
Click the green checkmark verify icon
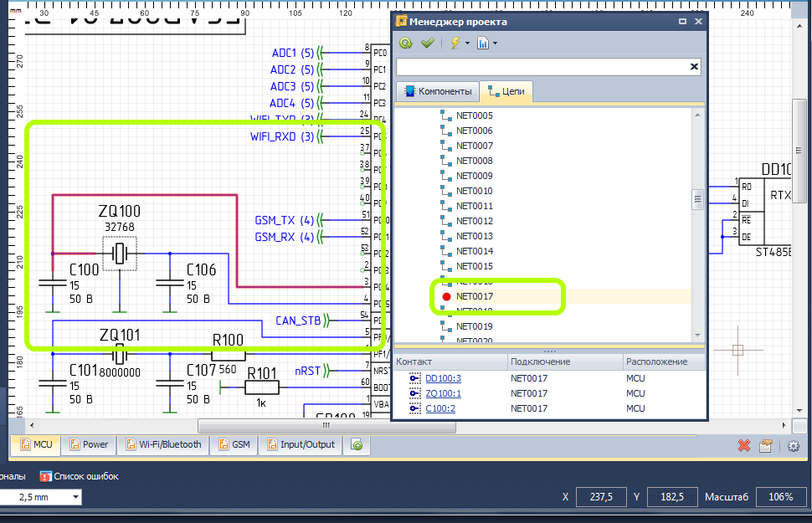tap(427, 43)
